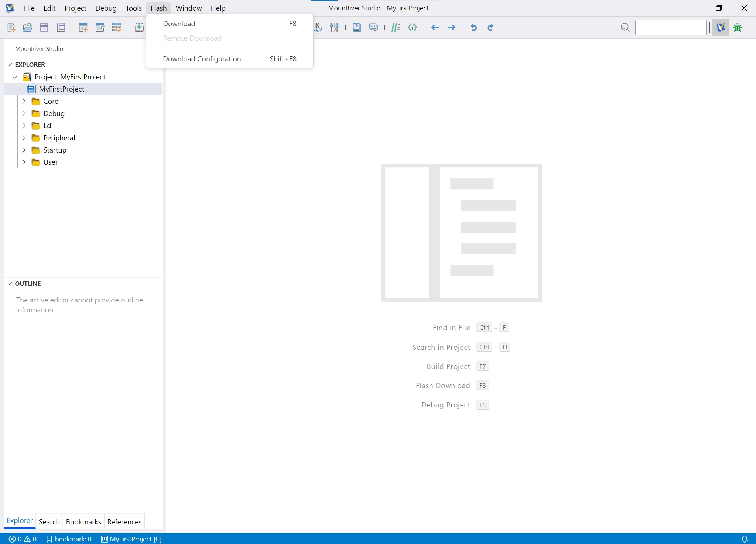Click the New File toolbar icon

point(11,27)
